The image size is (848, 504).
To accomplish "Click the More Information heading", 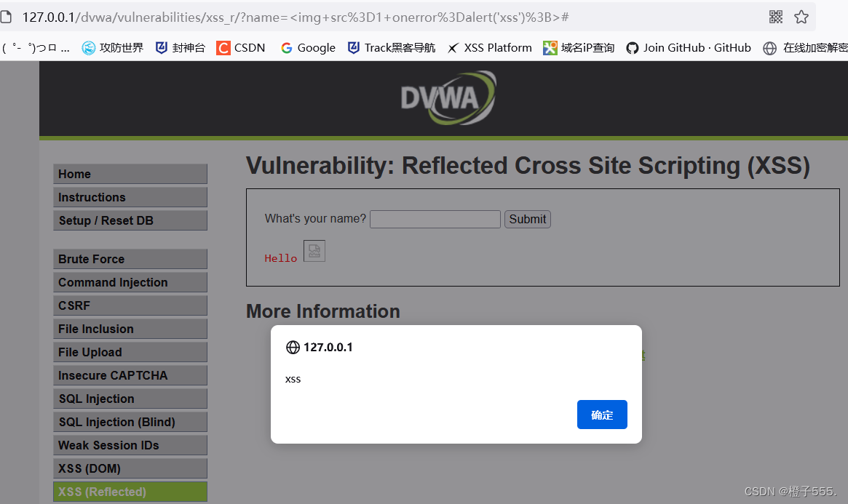I will point(323,311).
